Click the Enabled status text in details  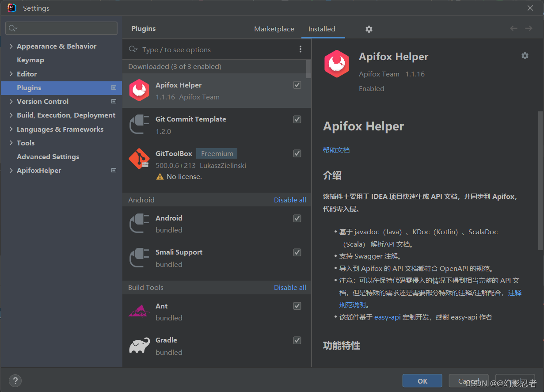[x=372, y=88]
